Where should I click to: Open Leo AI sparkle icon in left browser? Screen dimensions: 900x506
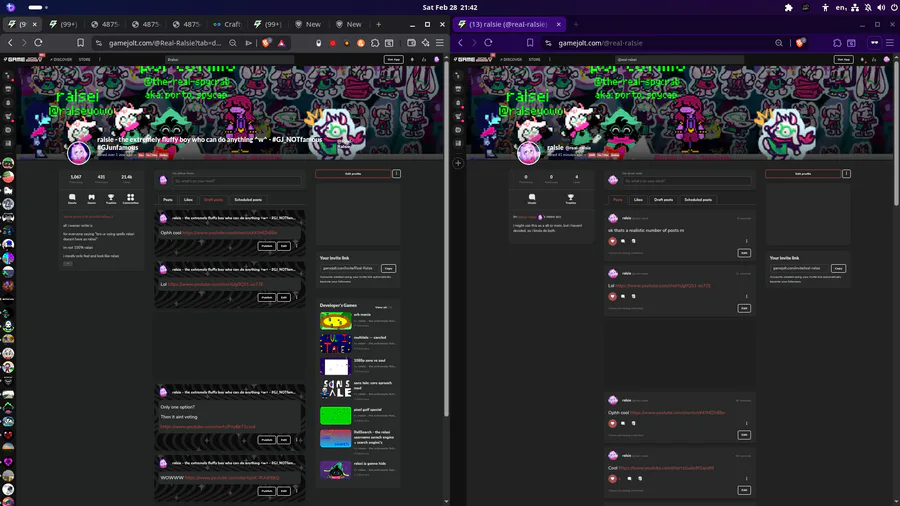click(x=425, y=42)
